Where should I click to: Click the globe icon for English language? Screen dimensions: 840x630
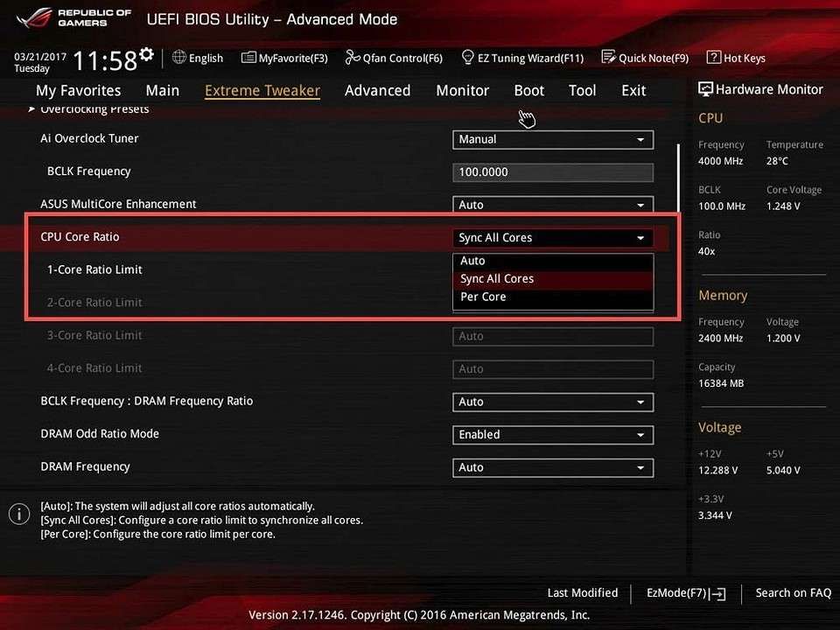[179, 58]
